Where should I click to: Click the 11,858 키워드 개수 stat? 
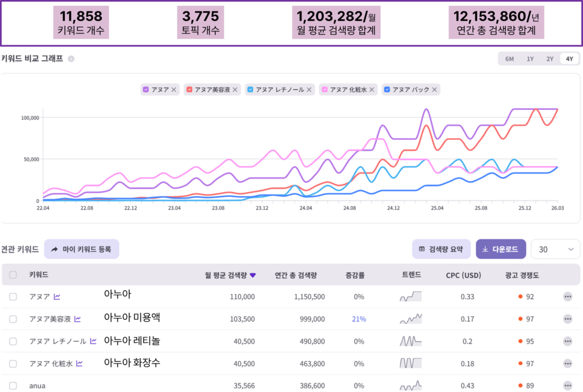click(x=81, y=22)
